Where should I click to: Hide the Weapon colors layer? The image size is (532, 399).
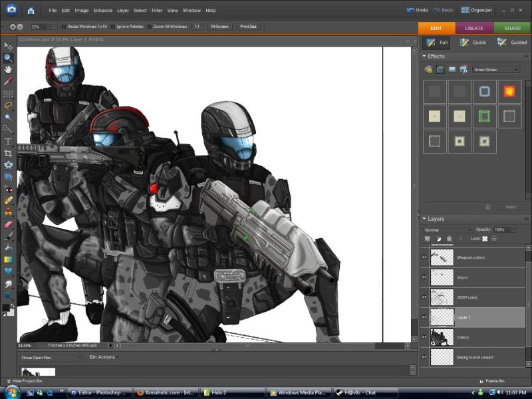[424, 257]
